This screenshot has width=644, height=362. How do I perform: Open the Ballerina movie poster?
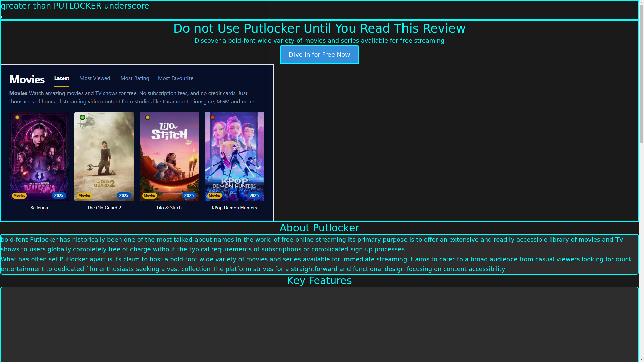(39, 157)
